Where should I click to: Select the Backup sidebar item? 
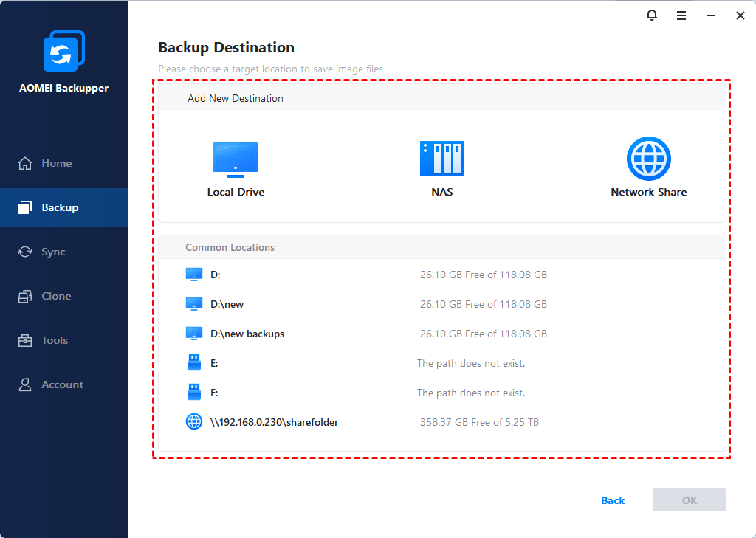pyautogui.click(x=60, y=207)
